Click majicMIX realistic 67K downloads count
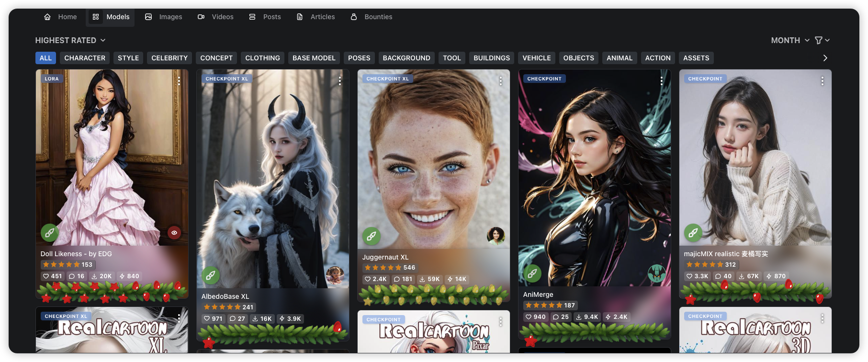 pyautogui.click(x=749, y=276)
